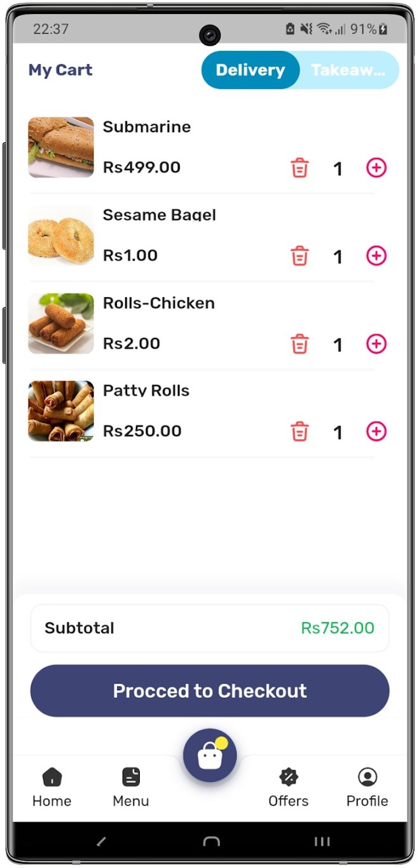The image size is (417, 868).
Task: Open the Profile icon
Action: coord(367,776)
